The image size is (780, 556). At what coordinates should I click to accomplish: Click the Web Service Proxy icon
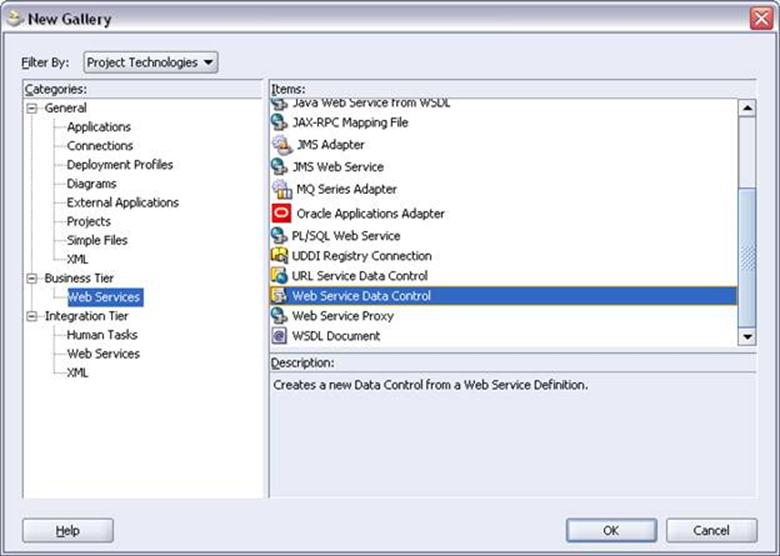click(x=279, y=315)
